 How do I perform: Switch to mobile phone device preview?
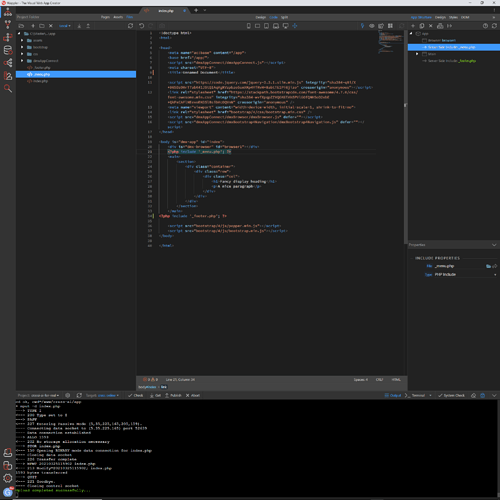[x=249, y=26]
